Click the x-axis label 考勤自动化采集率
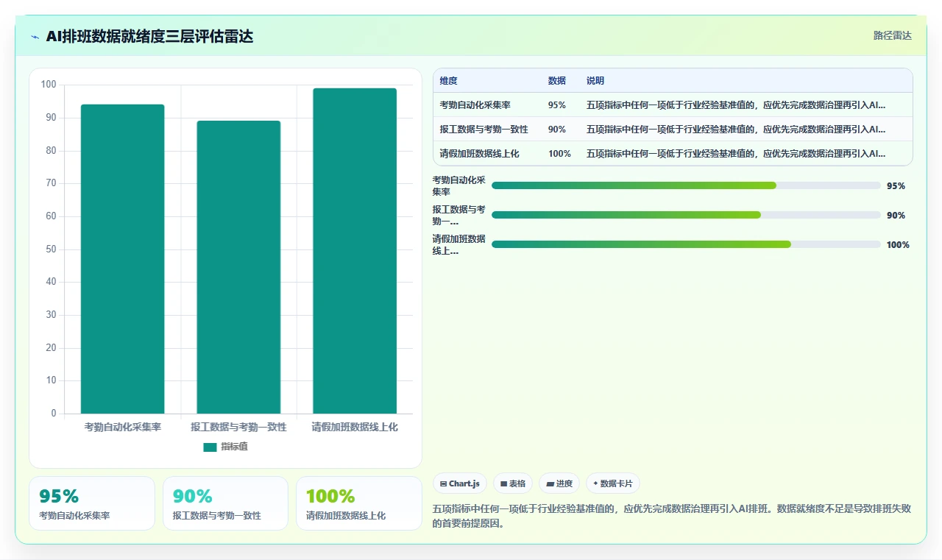942x560 pixels. [x=122, y=427]
